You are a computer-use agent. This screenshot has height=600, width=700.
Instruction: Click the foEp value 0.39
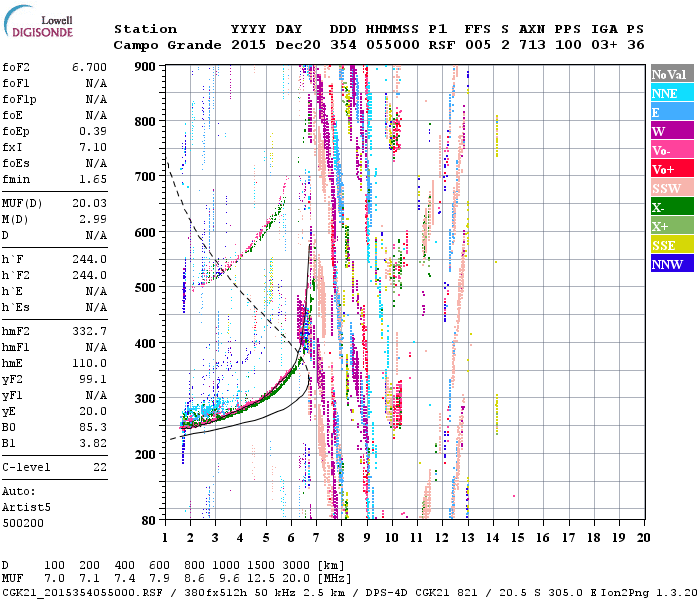93,131
